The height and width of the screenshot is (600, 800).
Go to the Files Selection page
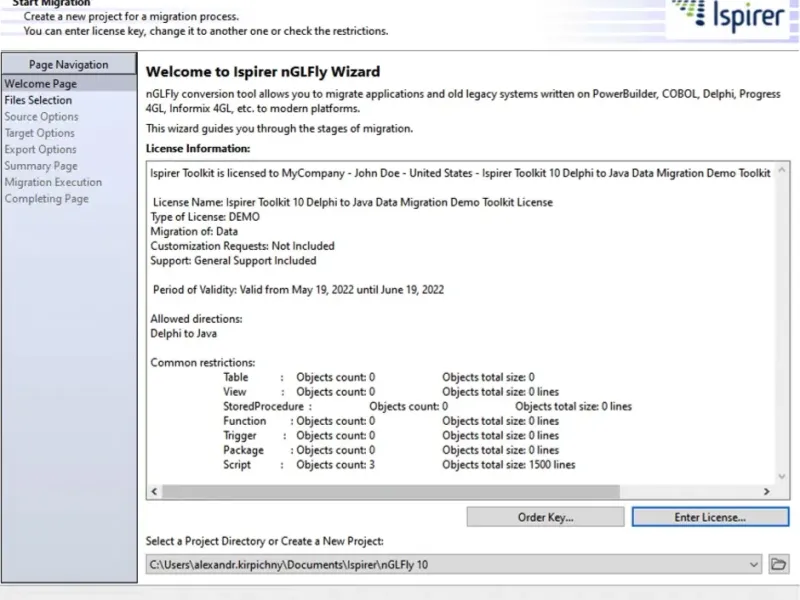pyautogui.click(x=38, y=100)
